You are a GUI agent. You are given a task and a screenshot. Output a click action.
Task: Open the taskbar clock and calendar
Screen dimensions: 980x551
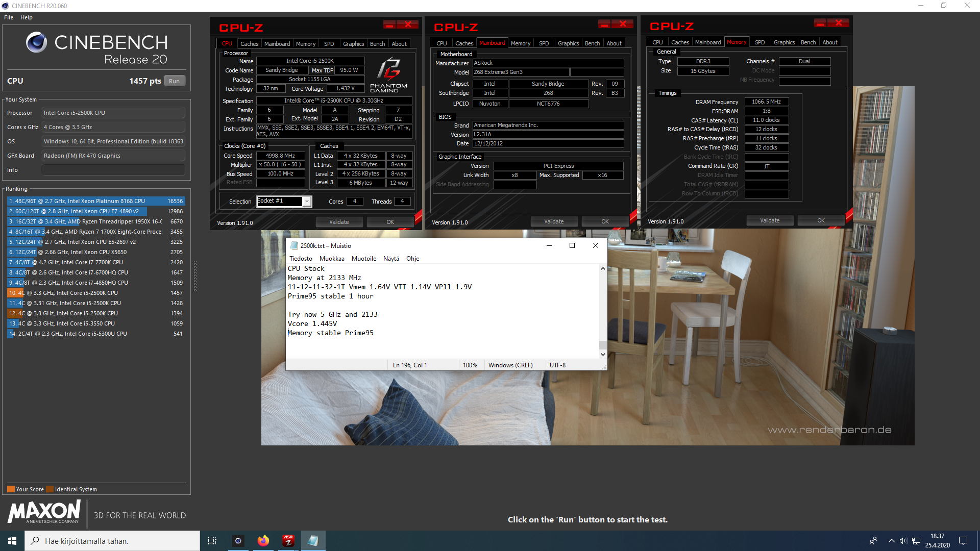coord(937,541)
